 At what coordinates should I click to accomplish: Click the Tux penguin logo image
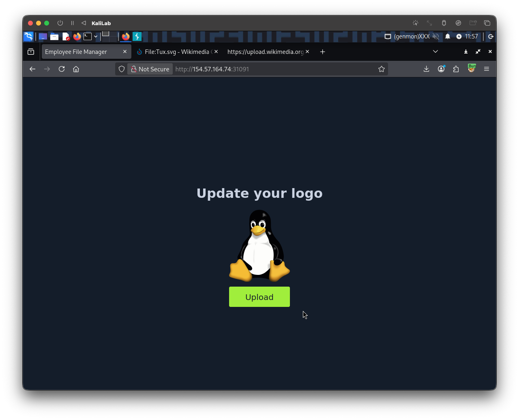[x=259, y=246]
